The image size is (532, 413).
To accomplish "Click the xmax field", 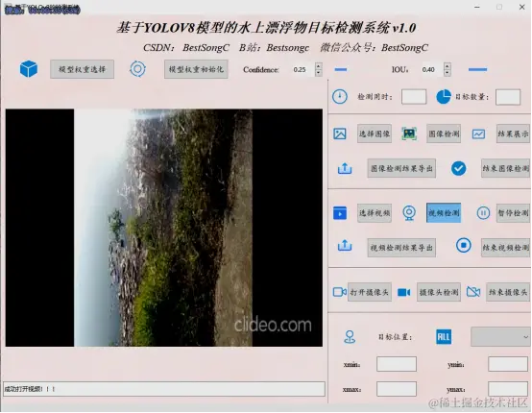I will coord(397,389).
